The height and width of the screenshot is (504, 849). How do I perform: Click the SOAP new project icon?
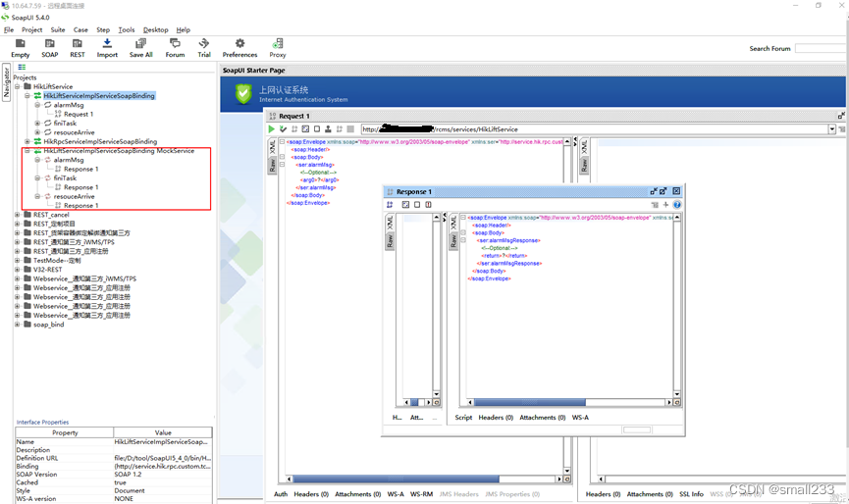tap(50, 43)
